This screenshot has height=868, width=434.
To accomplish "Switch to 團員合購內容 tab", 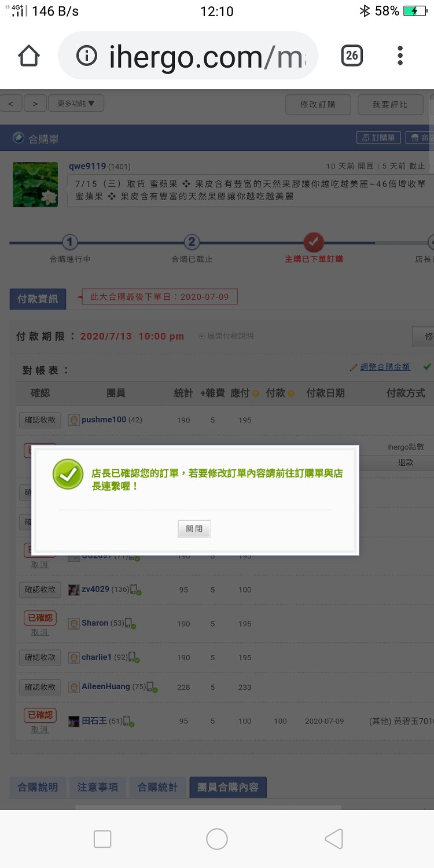I will point(228,787).
